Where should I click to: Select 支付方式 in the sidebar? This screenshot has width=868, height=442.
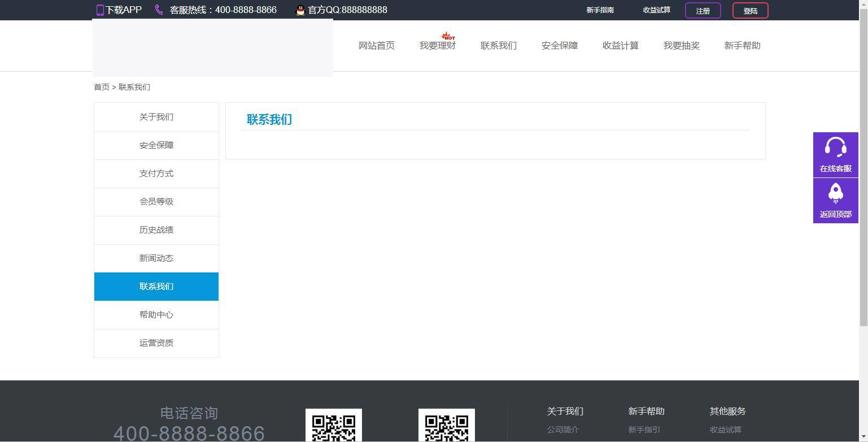tap(156, 174)
